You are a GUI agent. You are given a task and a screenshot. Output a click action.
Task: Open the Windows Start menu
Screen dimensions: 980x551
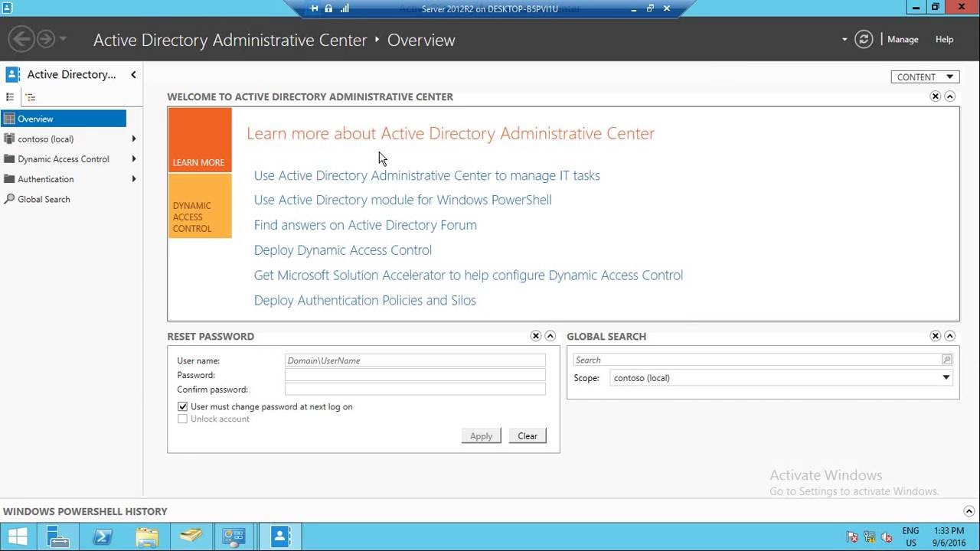click(x=18, y=536)
